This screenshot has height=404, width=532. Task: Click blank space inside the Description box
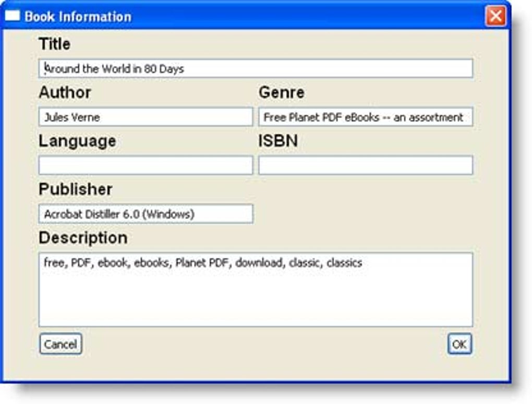(256, 300)
